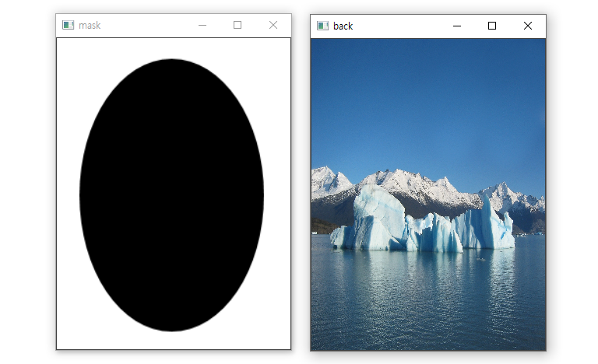Close the mask window
The height and width of the screenshot is (364, 598).
(273, 25)
